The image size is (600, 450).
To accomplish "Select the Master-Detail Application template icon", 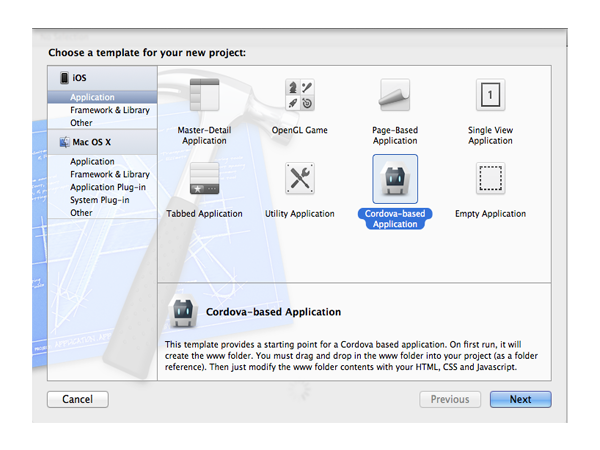I will [x=204, y=95].
